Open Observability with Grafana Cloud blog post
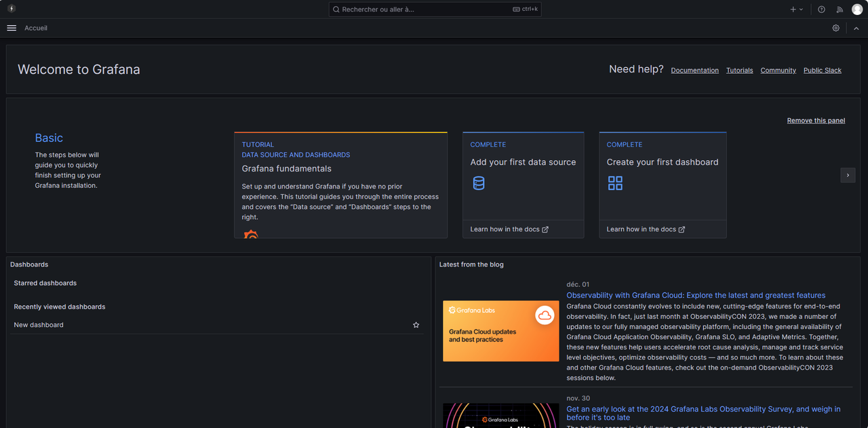Viewport: 868px width, 428px height. coord(696,295)
